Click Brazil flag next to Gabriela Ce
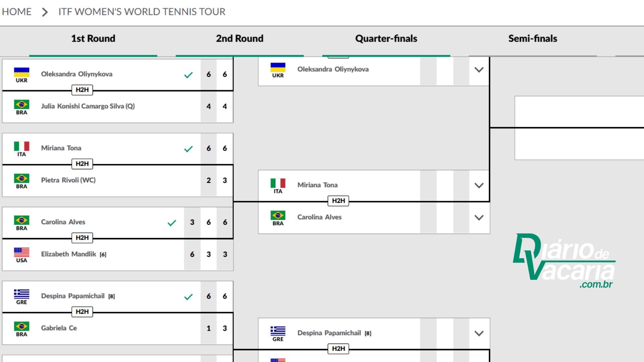 click(21, 326)
